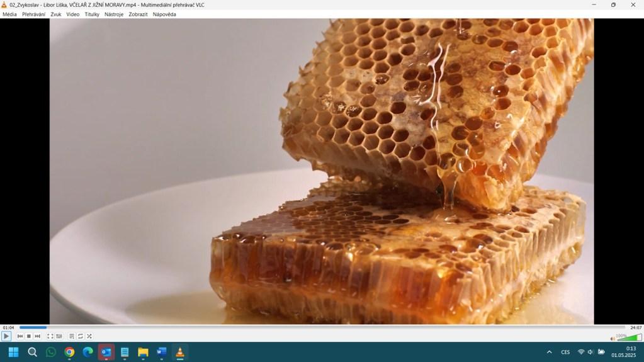Screen dimensions: 644x362
Task: Open the Nástroje menu
Action: coord(114,14)
